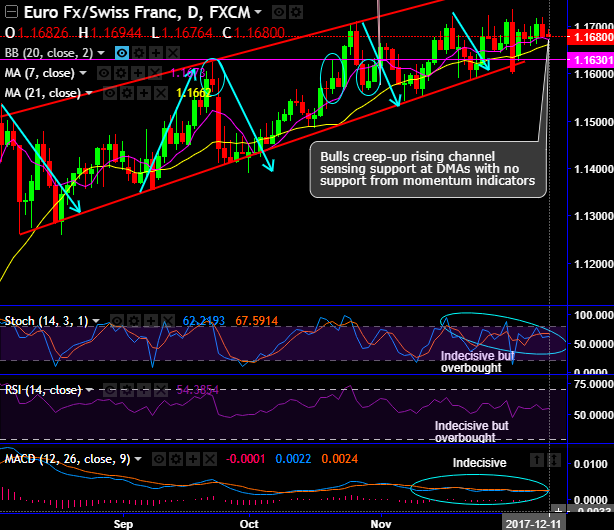Open the Euro Fx/Swiss Franc symbol dropdown arrow

tap(258, 12)
